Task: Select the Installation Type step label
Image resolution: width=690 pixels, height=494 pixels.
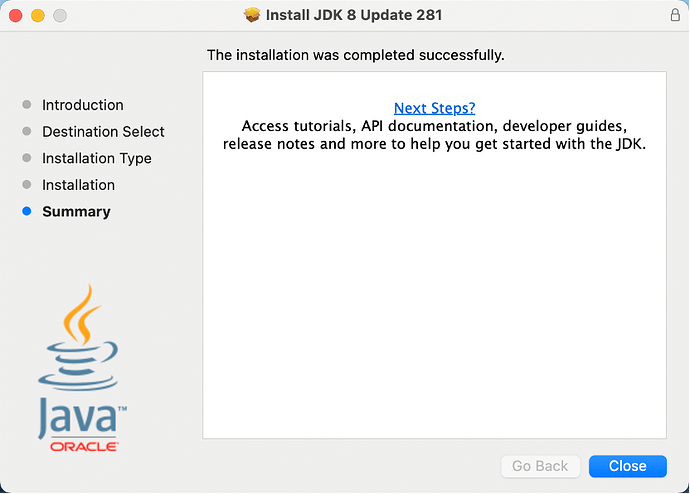Action: [x=97, y=158]
